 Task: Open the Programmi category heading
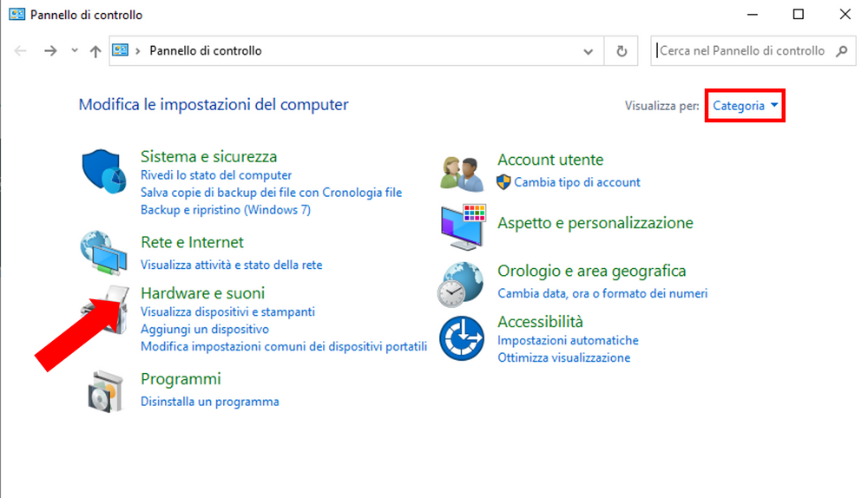coord(181,379)
